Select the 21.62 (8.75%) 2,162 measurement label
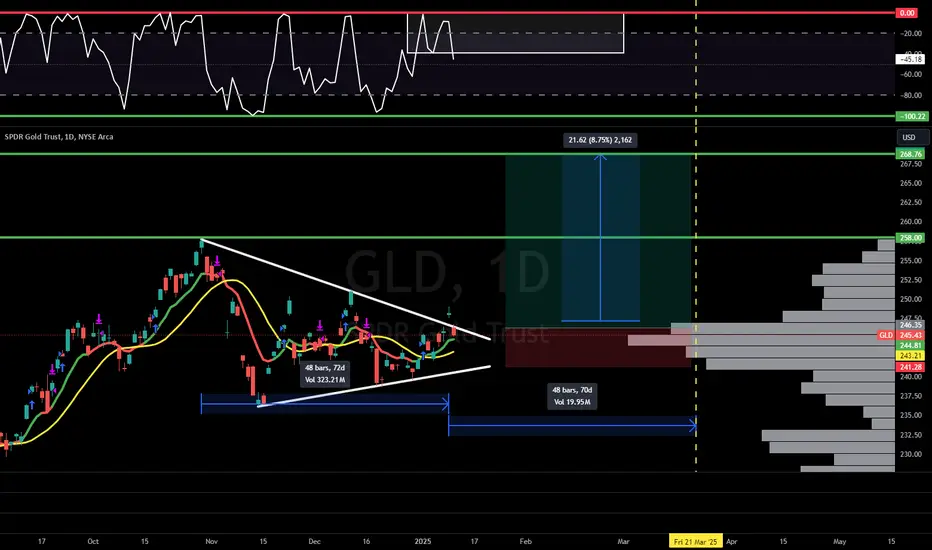This screenshot has width=932, height=550. 600,140
